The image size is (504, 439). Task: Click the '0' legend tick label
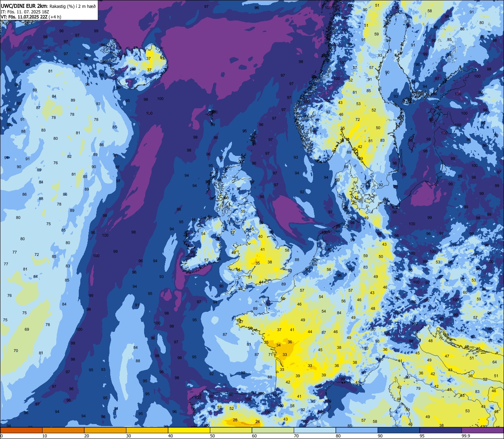(2, 436)
